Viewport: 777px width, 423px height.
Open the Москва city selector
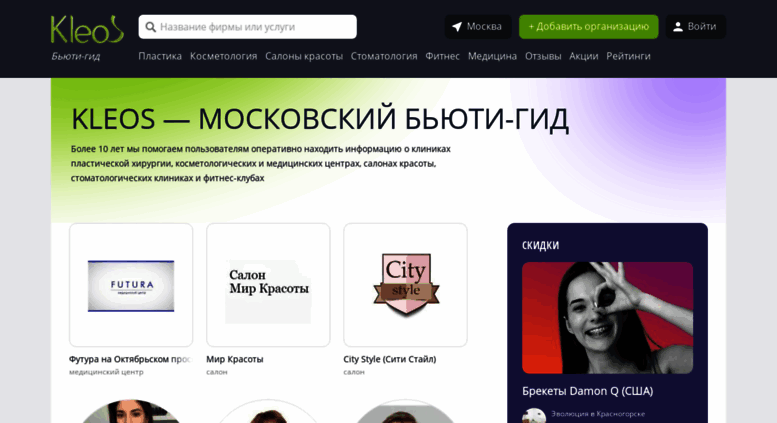tap(478, 27)
